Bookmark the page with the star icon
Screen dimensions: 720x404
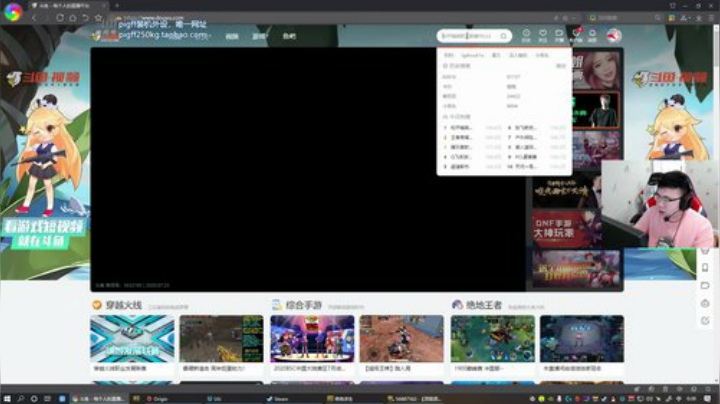point(98,18)
